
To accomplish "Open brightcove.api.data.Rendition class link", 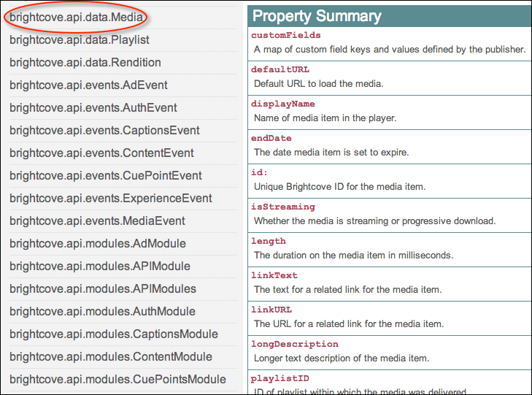I will [85, 63].
